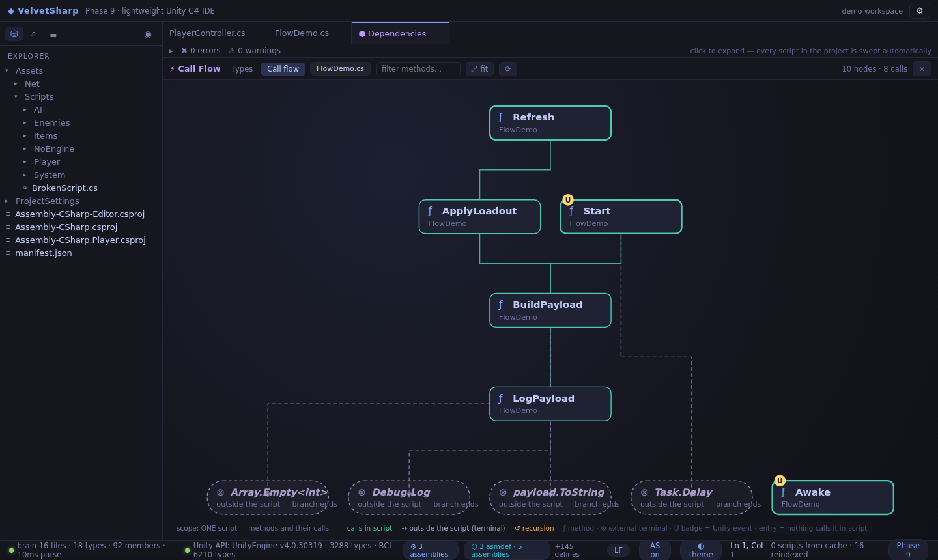
Task: Click the function icon on LogPayload node
Action: pyautogui.click(x=501, y=399)
